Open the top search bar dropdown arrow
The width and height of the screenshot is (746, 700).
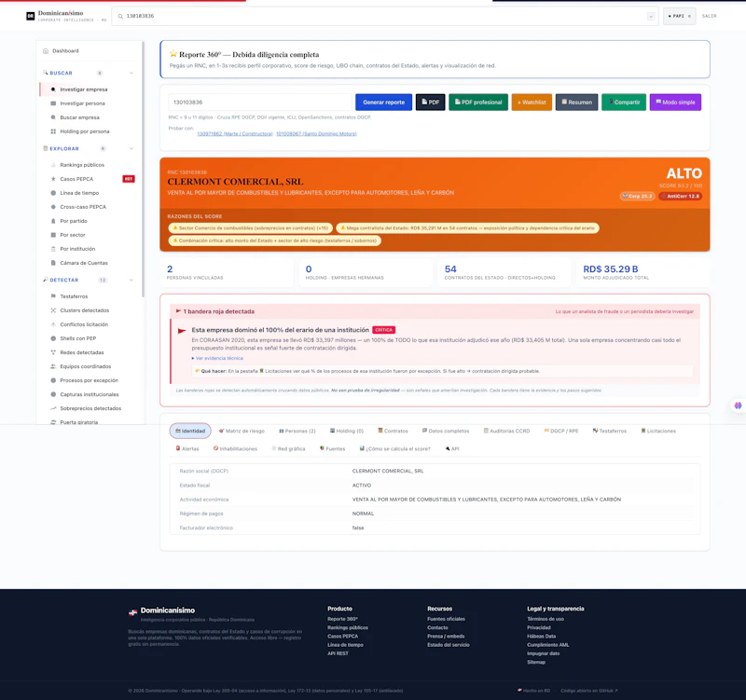[x=651, y=17]
